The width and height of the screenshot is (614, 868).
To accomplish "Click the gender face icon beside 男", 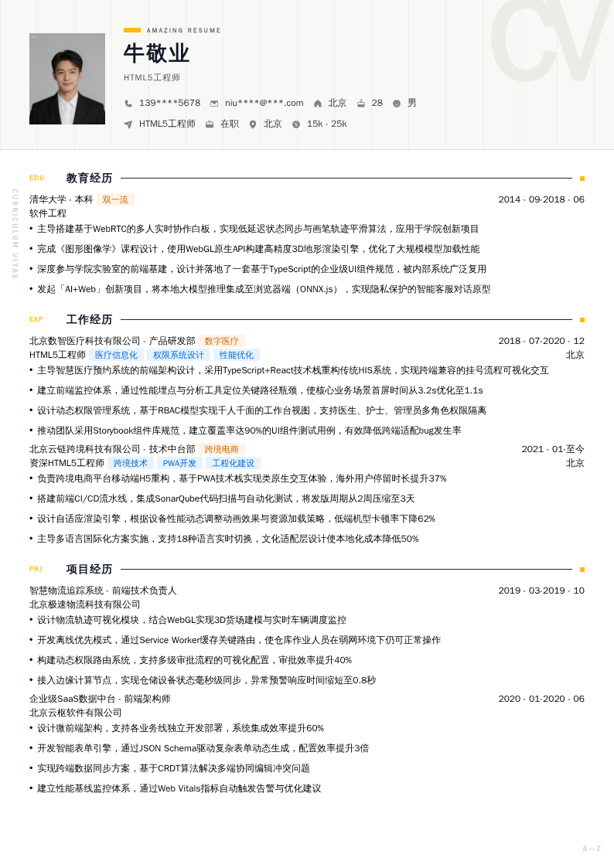I will click(397, 103).
